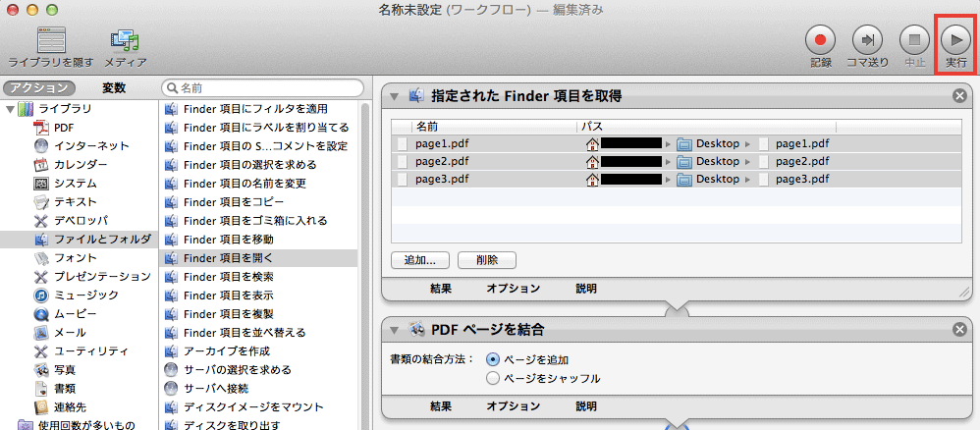Select action サーバの選択を求める
This screenshot has width=980, height=430.
(x=259, y=369)
